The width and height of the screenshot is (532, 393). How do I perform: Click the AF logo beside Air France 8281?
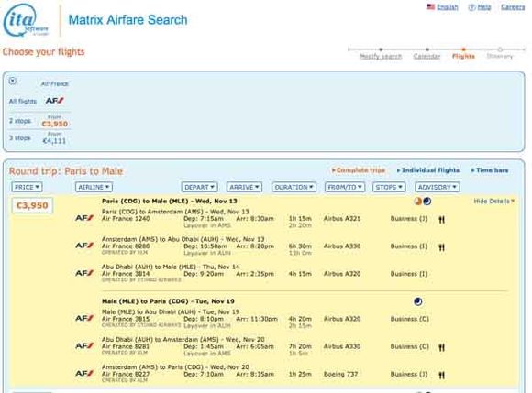click(84, 346)
